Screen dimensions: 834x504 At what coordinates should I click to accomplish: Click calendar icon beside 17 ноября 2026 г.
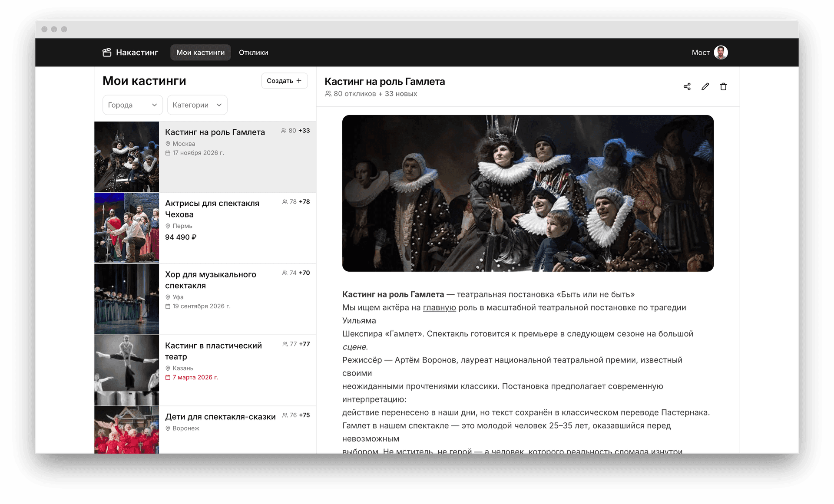pyautogui.click(x=168, y=153)
